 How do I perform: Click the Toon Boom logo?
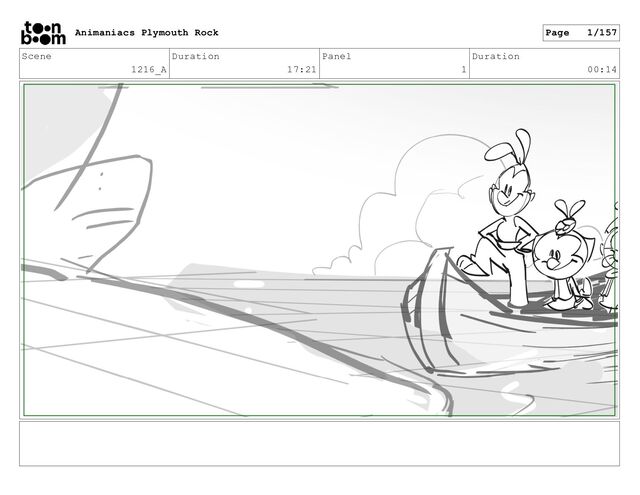click(43, 33)
